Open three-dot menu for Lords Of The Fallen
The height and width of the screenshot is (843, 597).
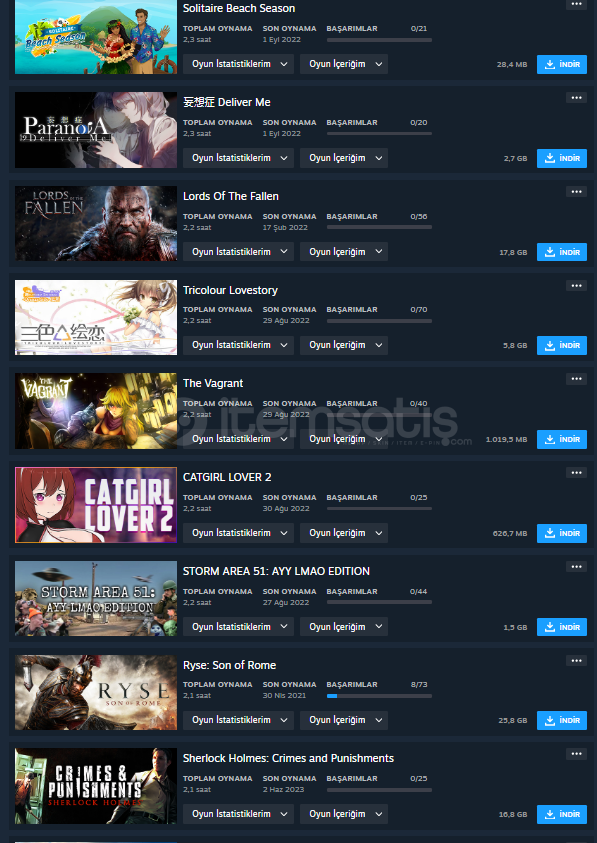(x=576, y=192)
